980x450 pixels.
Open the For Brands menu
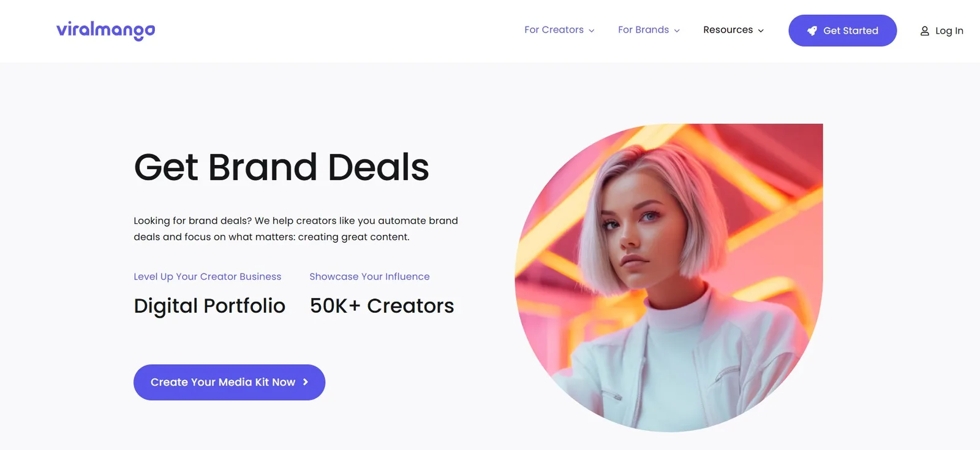[x=649, y=30]
